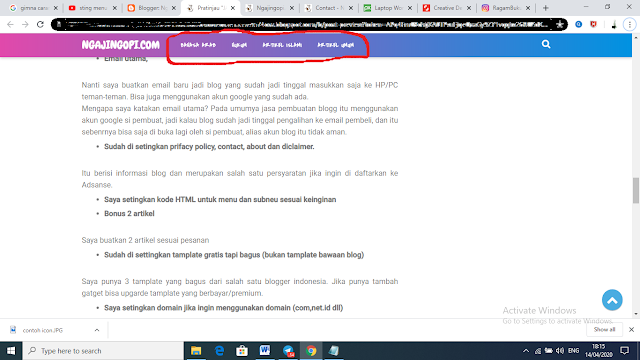Viewport: 640px width, 360px height.
Task: Click the scrollbar down arrow
Action: coord(636,314)
